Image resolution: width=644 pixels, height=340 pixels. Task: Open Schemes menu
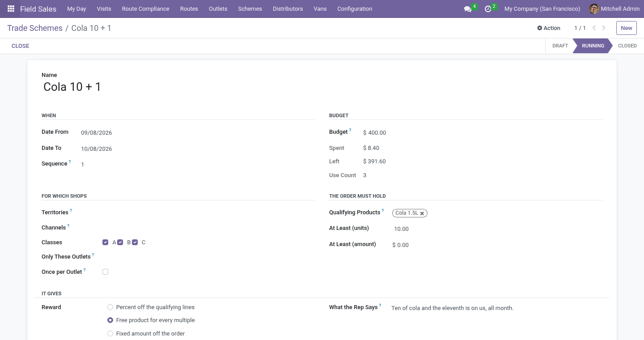point(250,9)
